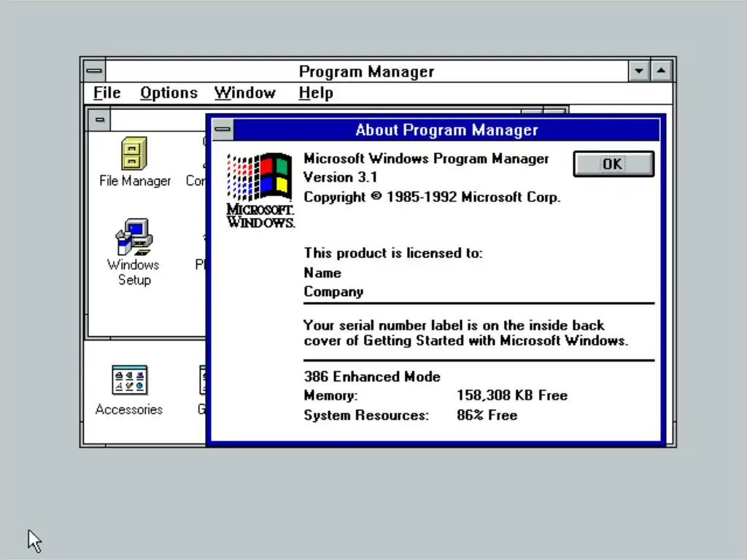
Task: Click the Microsoft Windows logo in About dialog
Action: [260, 190]
